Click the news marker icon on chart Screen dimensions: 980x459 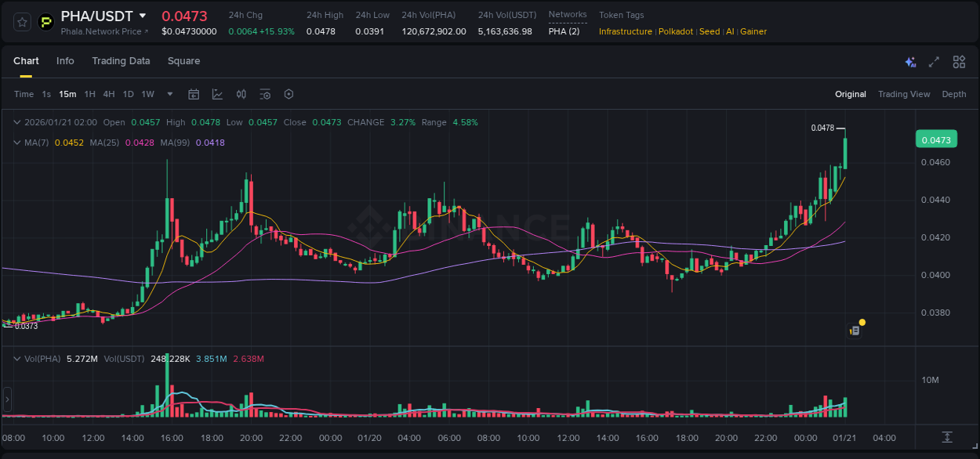(855, 331)
